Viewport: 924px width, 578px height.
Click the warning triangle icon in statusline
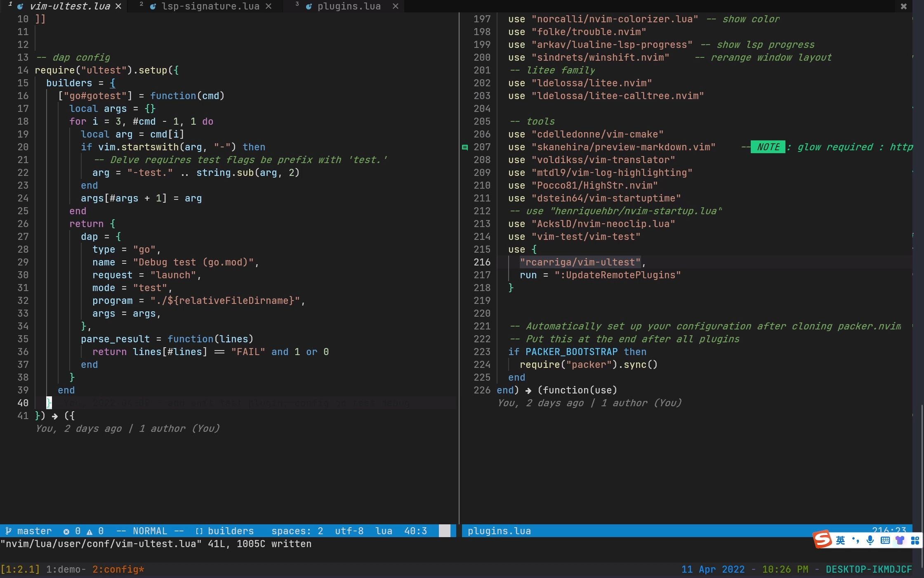click(x=89, y=531)
